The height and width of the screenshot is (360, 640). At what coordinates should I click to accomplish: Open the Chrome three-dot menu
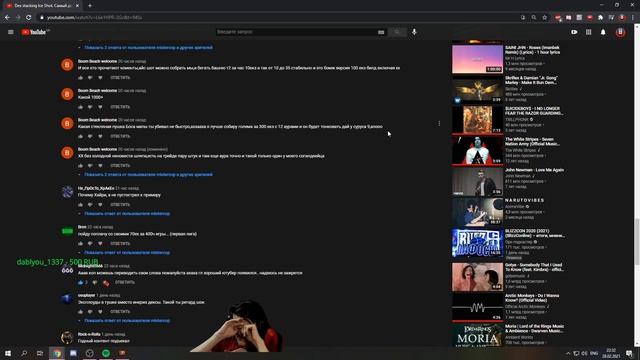(x=633, y=17)
